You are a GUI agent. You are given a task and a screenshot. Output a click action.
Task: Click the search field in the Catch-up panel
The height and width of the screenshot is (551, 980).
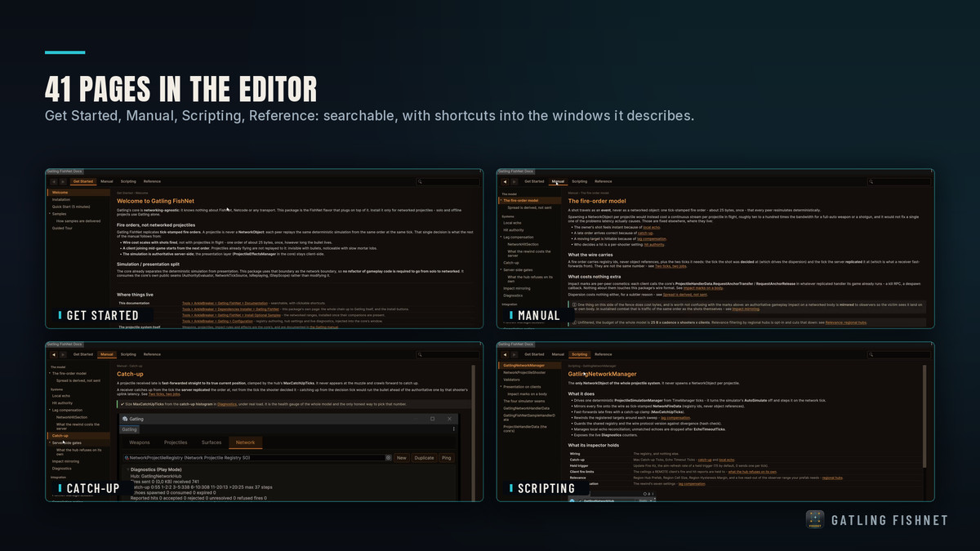click(x=448, y=355)
